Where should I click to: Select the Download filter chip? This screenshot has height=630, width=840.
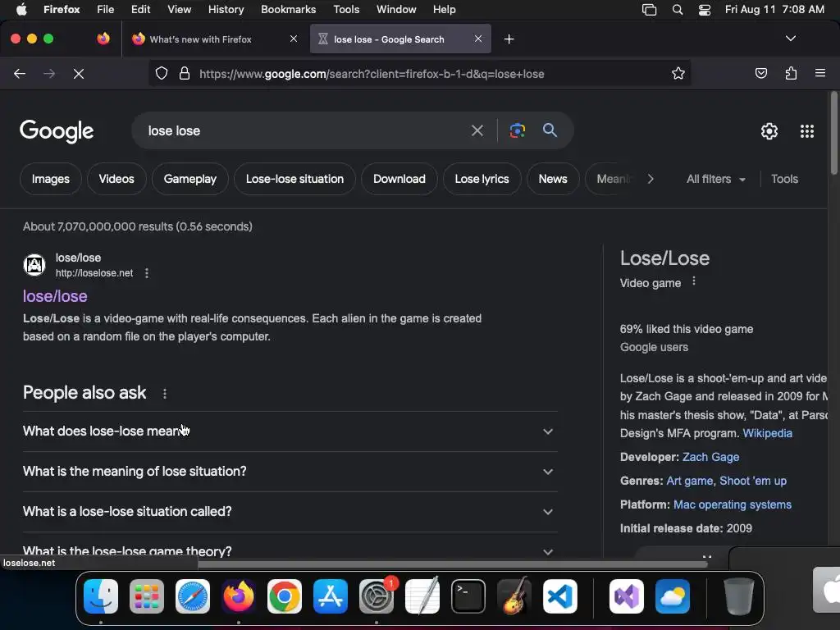pos(399,179)
